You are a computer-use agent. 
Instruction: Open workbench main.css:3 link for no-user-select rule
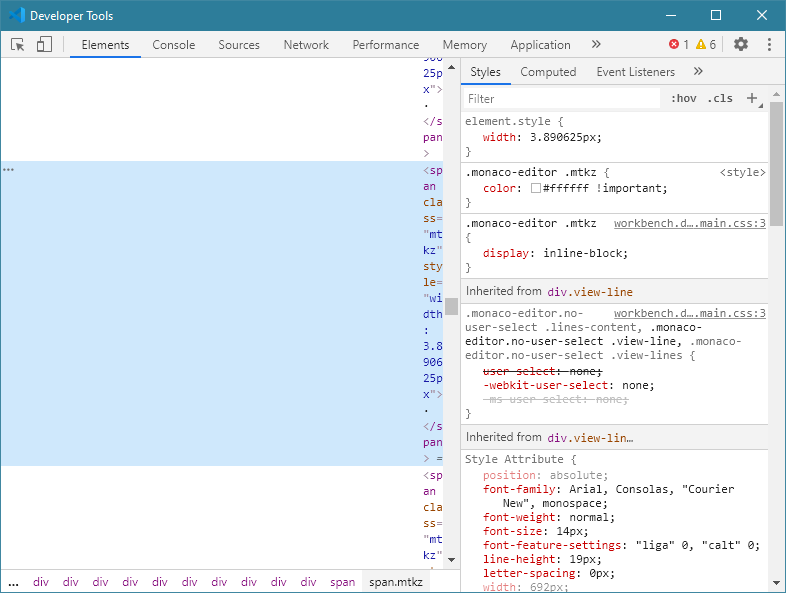tap(690, 313)
